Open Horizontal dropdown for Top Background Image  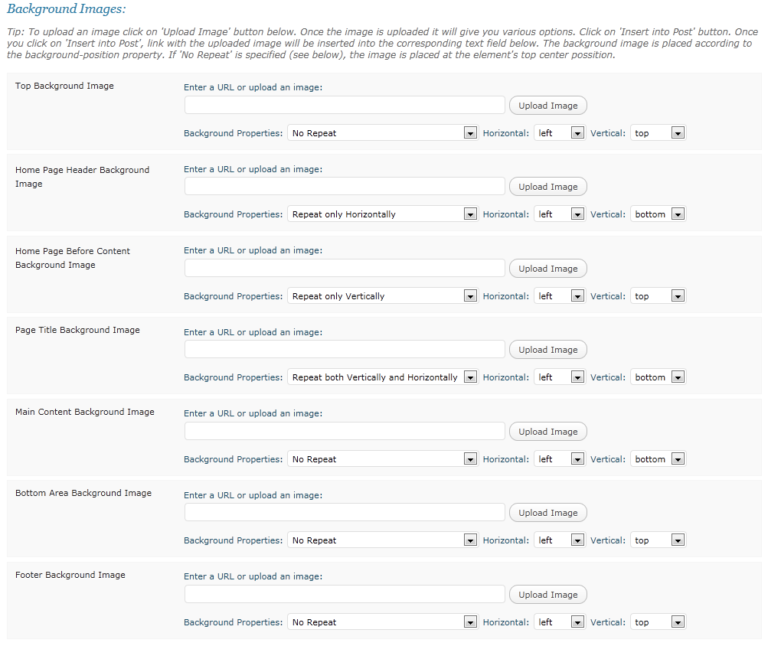click(x=559, y=133)
